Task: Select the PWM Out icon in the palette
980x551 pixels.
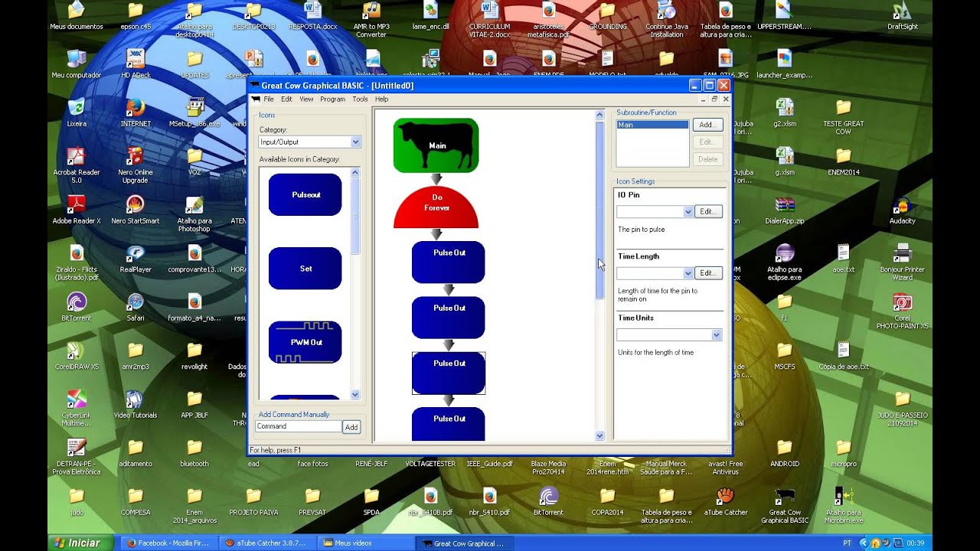Action: coord(305,342)
